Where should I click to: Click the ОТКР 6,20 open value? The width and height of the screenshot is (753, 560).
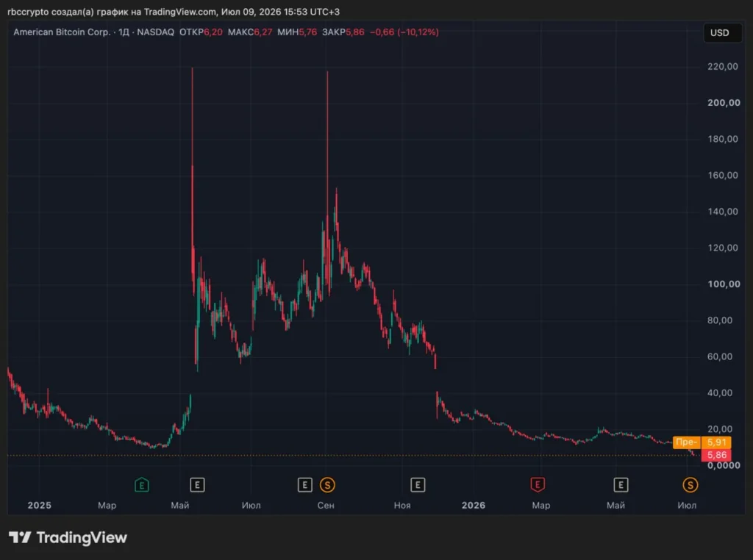201,32
